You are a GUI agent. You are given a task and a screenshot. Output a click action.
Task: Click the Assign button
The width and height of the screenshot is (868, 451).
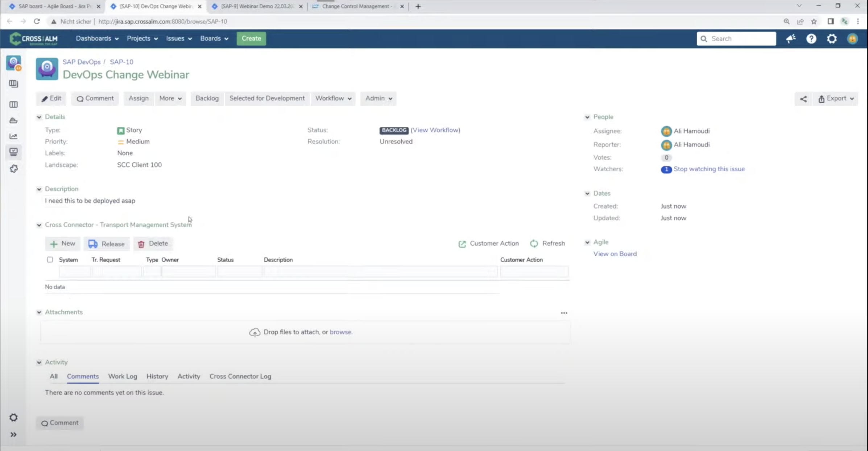tap(139, 99)
